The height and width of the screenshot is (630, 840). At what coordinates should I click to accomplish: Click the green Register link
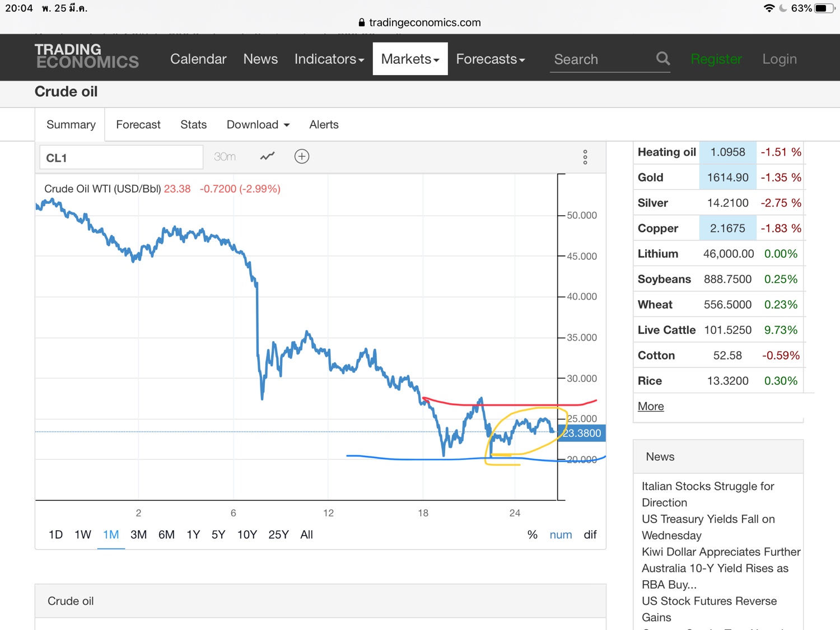(x=716, y=59)
